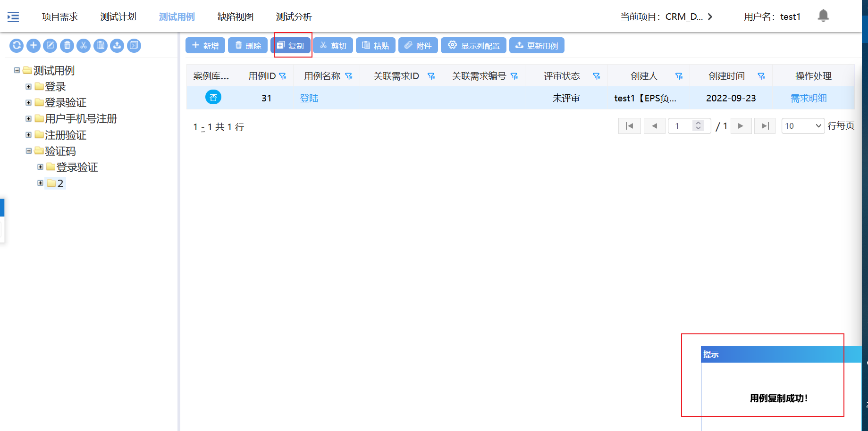Expand the 登录 folder in tree

[28, 87]
